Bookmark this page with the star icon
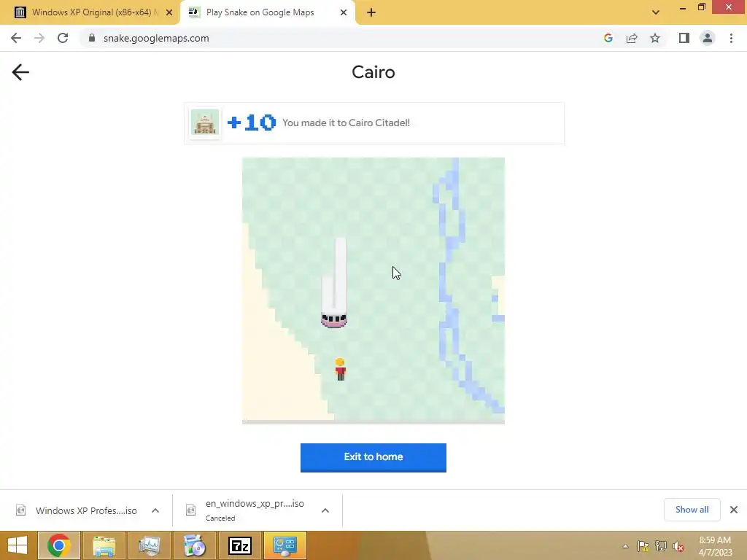The width and height of the screenshot is (747, 560). [655, 38]
